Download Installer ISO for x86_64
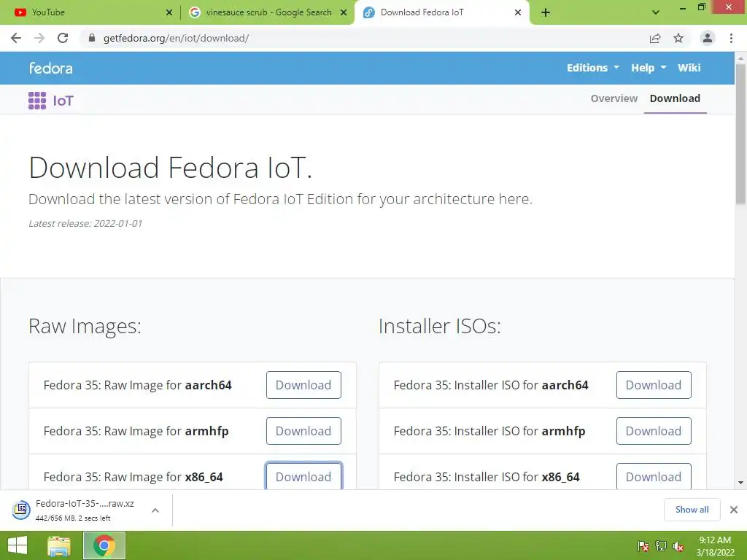Image resolution: width=747 pixels, height=560 pixels. (654, 476)
